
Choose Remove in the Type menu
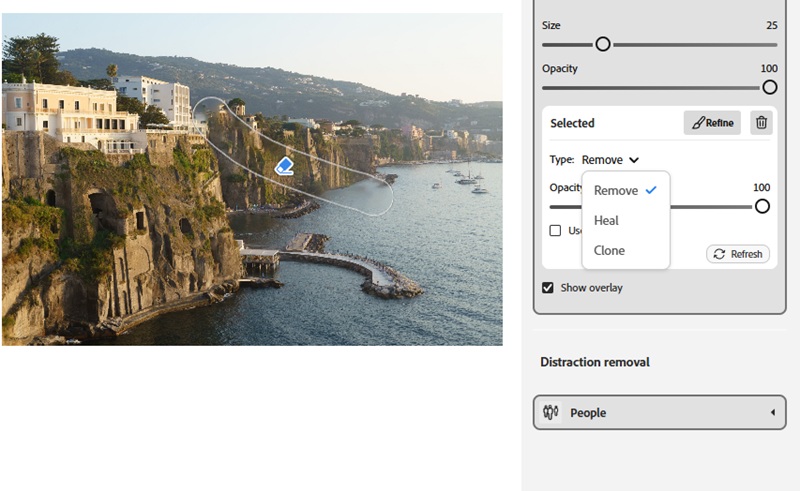coord(626,190)
